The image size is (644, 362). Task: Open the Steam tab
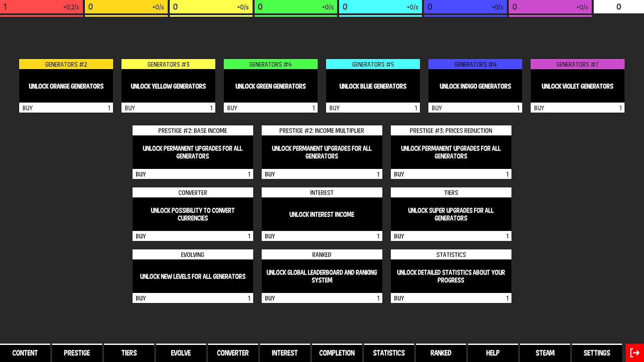point(545,353)
